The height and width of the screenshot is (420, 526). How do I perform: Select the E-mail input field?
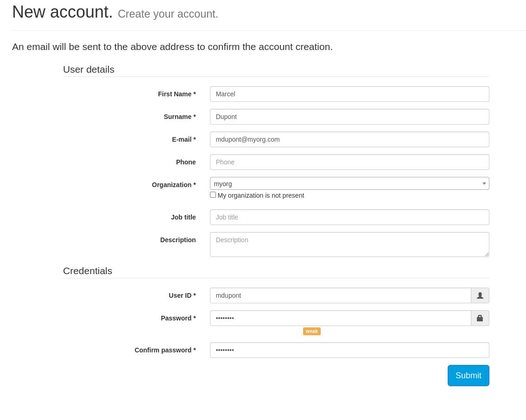[349, 139]
